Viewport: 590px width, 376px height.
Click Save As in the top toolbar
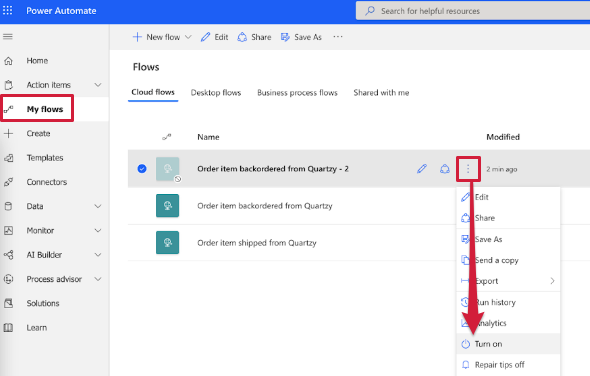click(x=301, y=37)
